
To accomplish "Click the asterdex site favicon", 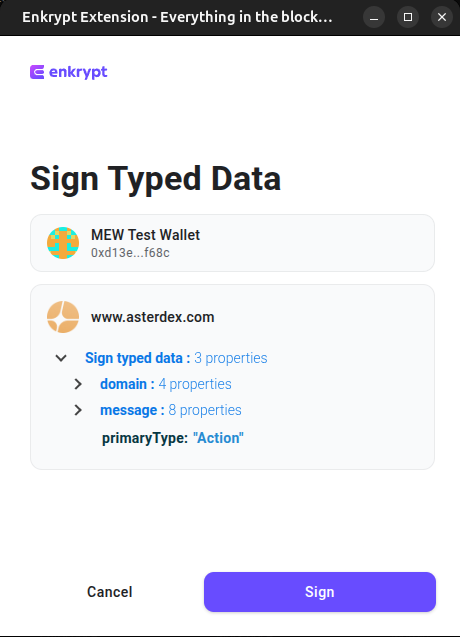I will [x=63, y=317].
